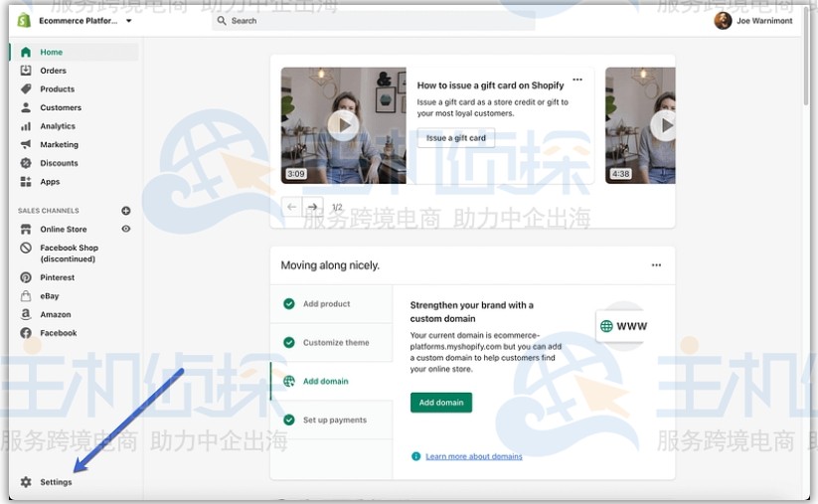The height and width of the screenshot is (504, 818).
Task: Click the Orders inbox icon
Action: pyautogui.click(x=26, y=71)
